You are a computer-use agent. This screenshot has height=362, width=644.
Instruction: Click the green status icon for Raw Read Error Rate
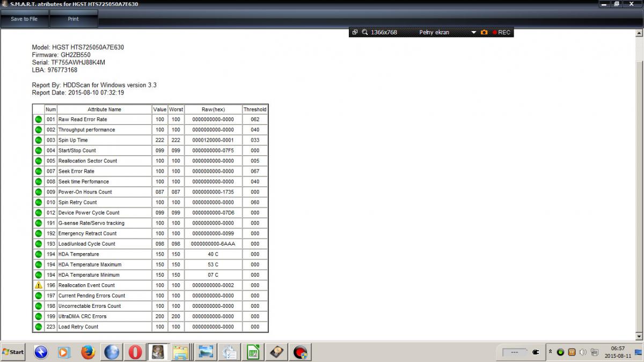[x=39, y=120]
